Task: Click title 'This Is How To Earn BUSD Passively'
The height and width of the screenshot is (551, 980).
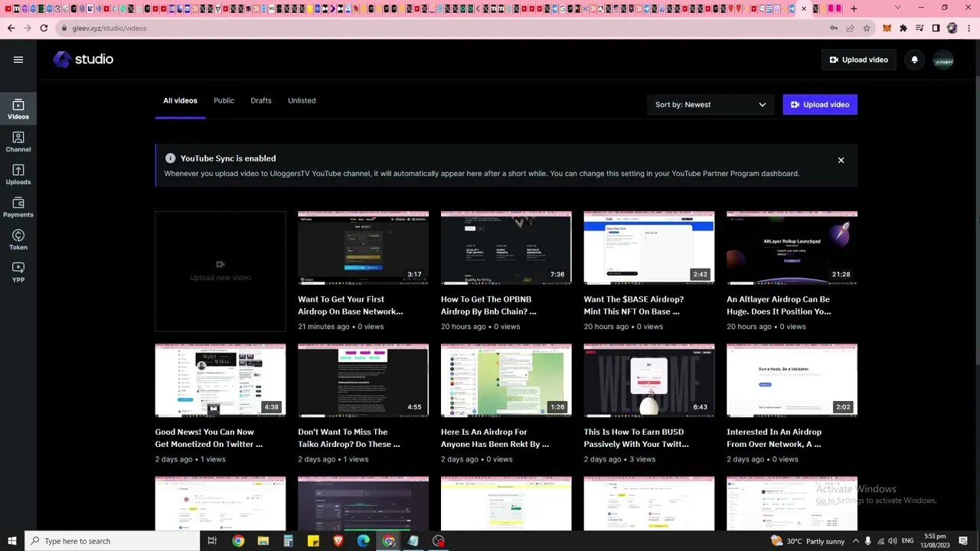Action: (x=636, y=438)
